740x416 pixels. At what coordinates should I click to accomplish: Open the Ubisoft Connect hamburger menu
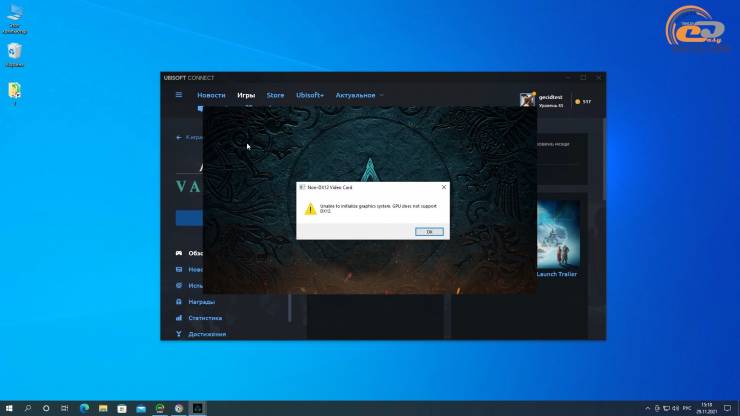tap(179, 95)
